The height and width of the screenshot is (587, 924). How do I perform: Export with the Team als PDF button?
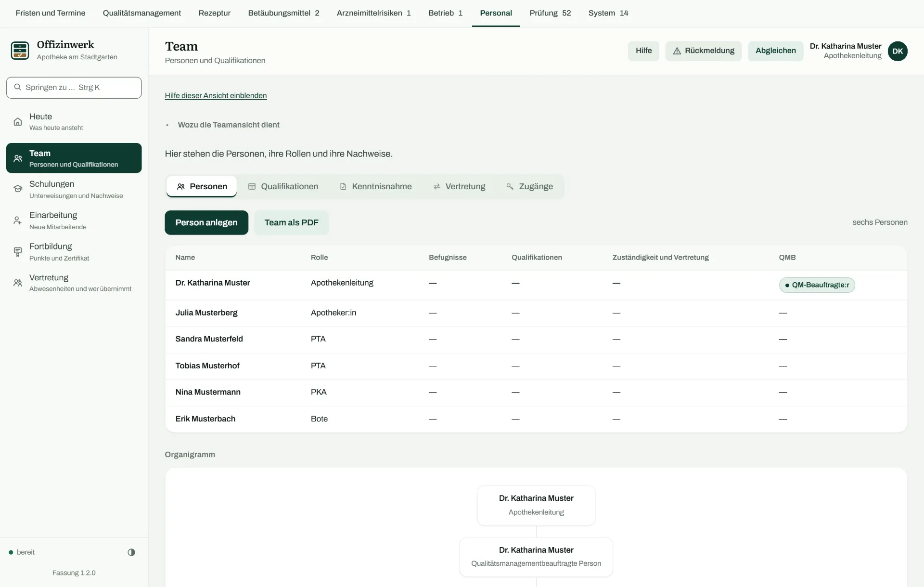pyautogui.click(x=291, y=222)
